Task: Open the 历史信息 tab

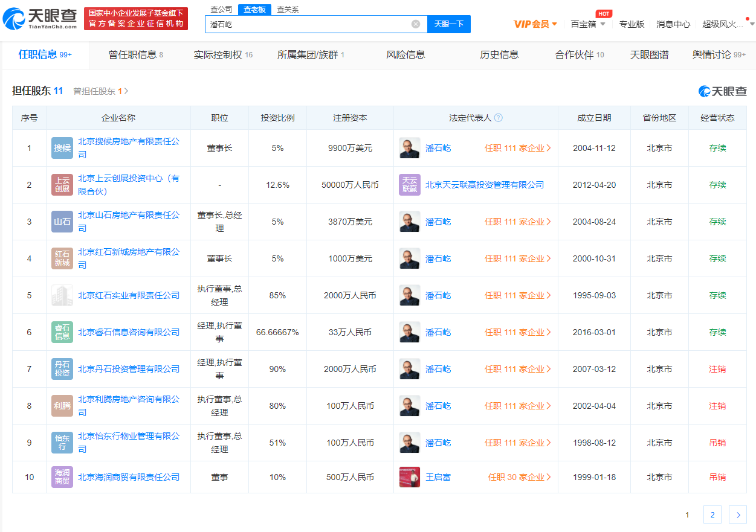Action: pos(499,55)
